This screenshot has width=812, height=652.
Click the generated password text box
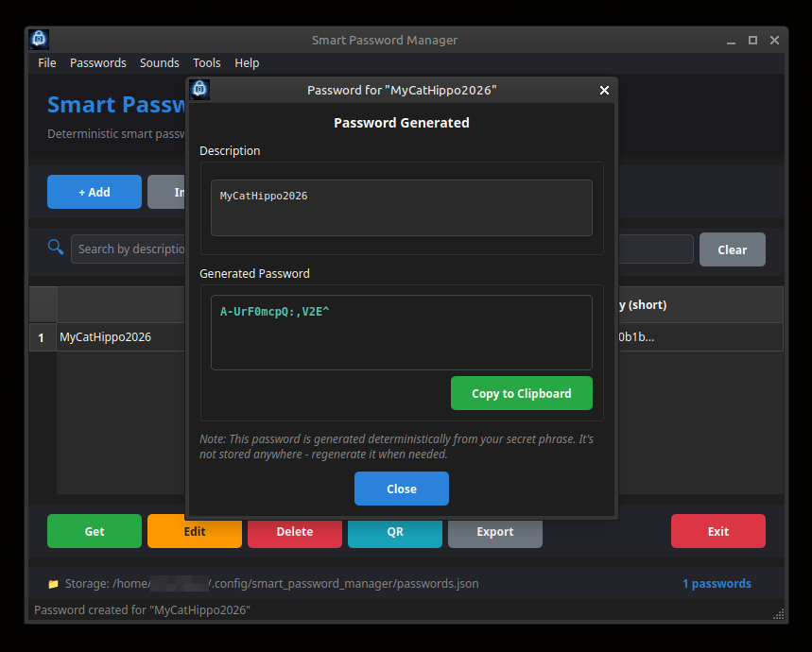pos(402,333)
